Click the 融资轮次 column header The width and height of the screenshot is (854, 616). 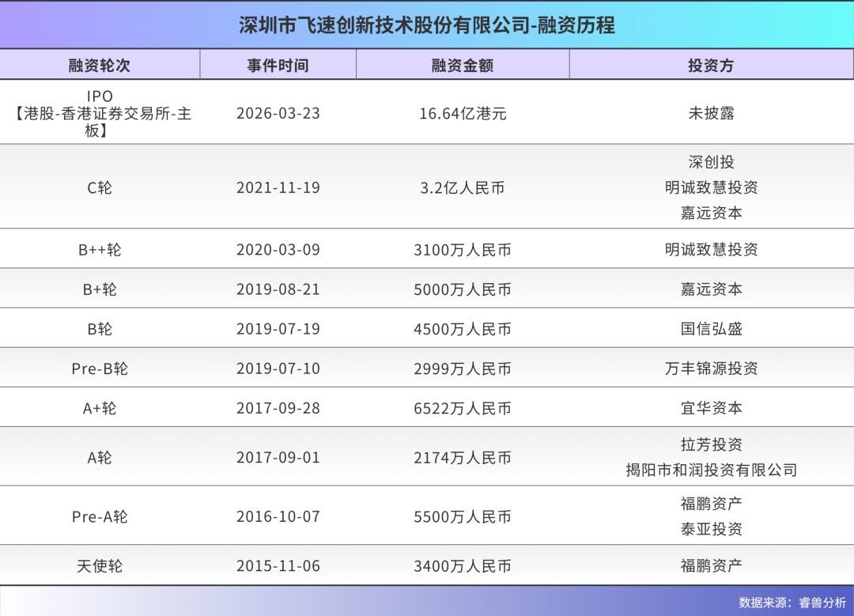(100, 66)
